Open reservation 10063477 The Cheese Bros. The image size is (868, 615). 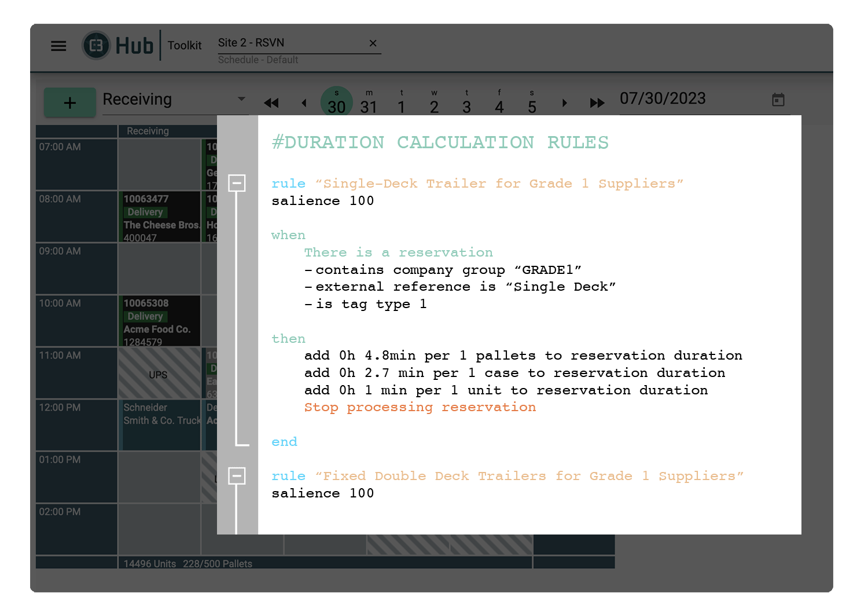pos(161,217)
